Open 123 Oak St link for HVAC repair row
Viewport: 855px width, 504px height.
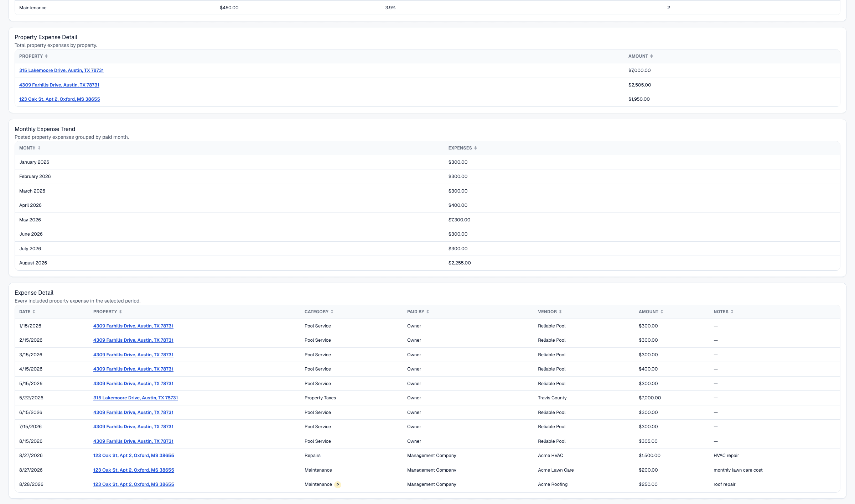click(x=134, y=456)
